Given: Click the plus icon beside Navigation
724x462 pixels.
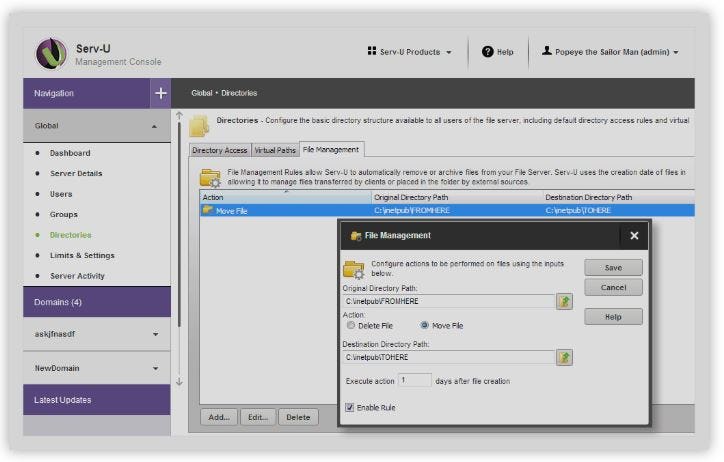Looking at the screenshot, I should click(x=161, y=93).
